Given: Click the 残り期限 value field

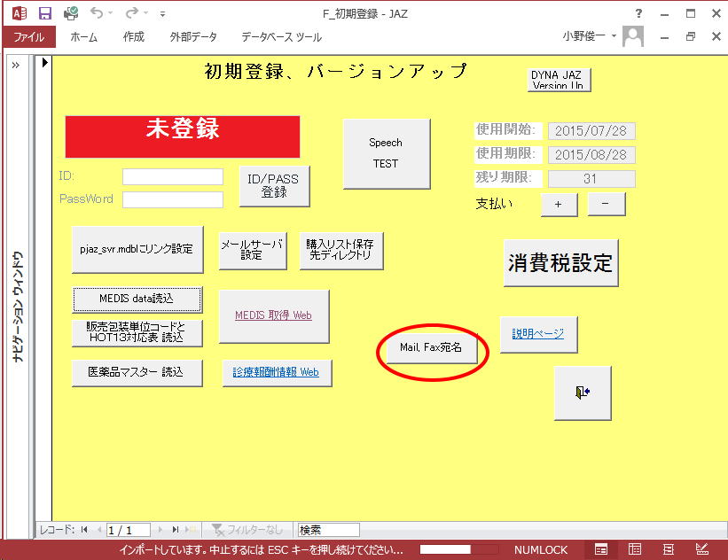Looking at the screenshot, I should pyautogui.click(x=591, y=179).
